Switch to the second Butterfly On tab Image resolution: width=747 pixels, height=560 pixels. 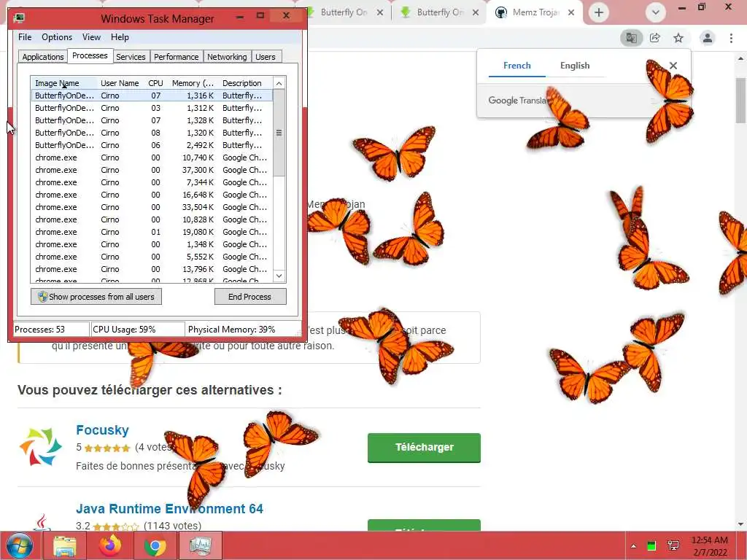pyautogui.click(x=439, y=12)
